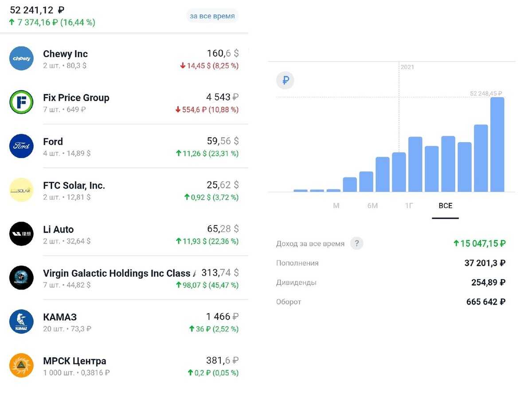Tap КАМАЗ gain 36 ₽ (2,52 %)
Screen dimensions: 532x395
[214, 329]
